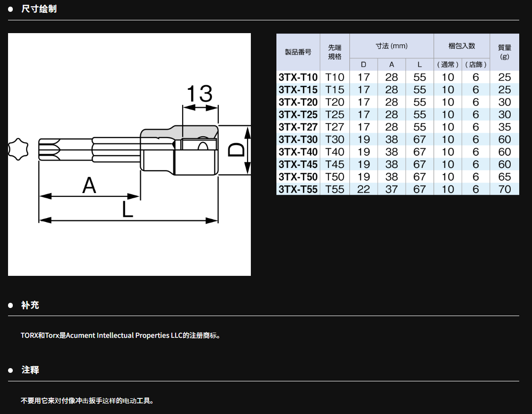This screenshot has width=532, height=414.
Task: Click the socket body in the drawing
Action: click(179, 151)
